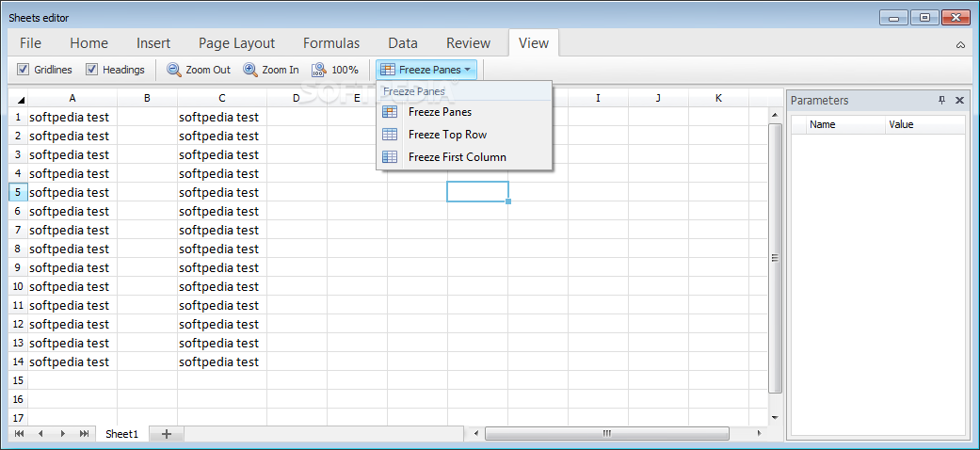Click the Name column header in Parameters

845,124
